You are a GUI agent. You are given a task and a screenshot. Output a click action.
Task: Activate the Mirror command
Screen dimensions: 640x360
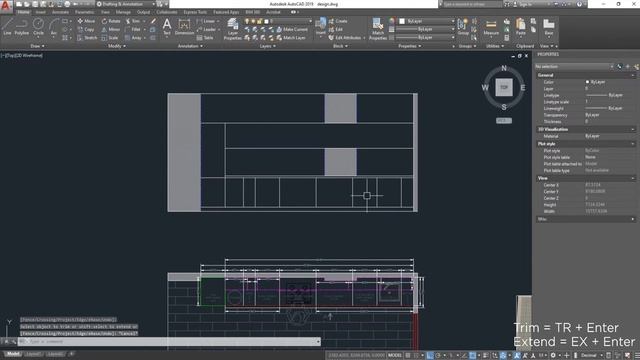point(111,29)
